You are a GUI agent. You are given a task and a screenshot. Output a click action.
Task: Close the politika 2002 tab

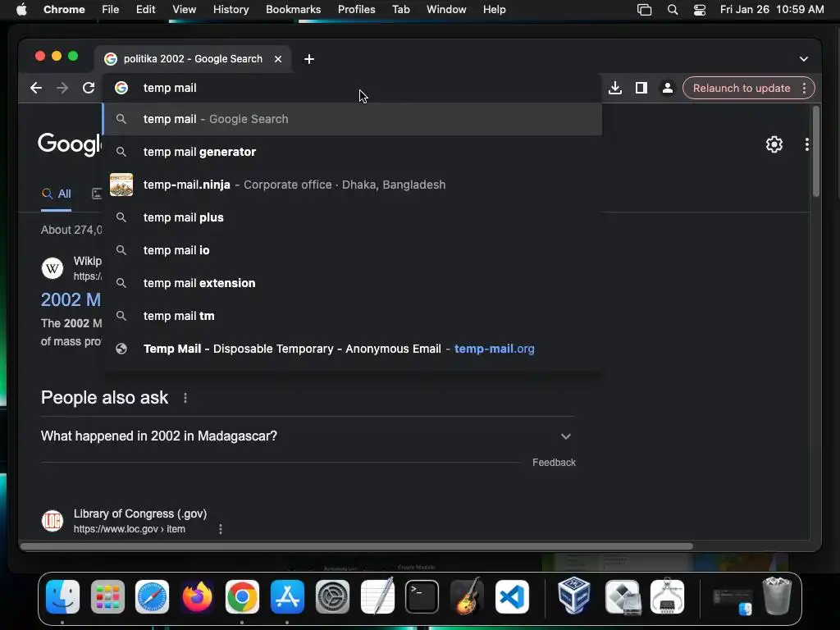(x=278, y=59)
